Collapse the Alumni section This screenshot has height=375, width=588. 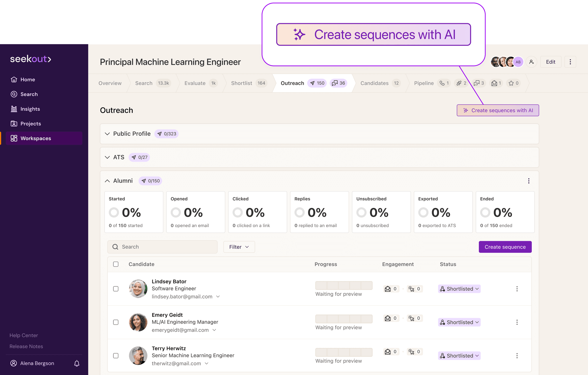[107, 181]
